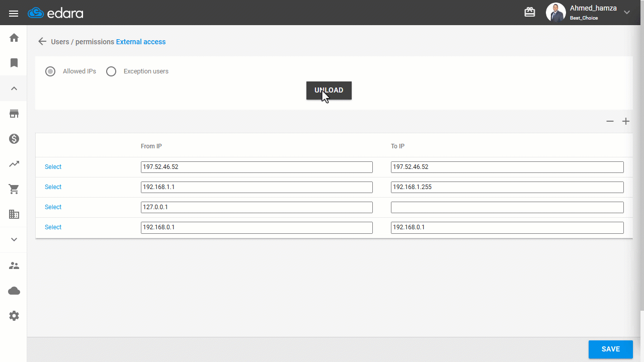Collapse sidebar section with up chevron

click(x=14, y=88)
